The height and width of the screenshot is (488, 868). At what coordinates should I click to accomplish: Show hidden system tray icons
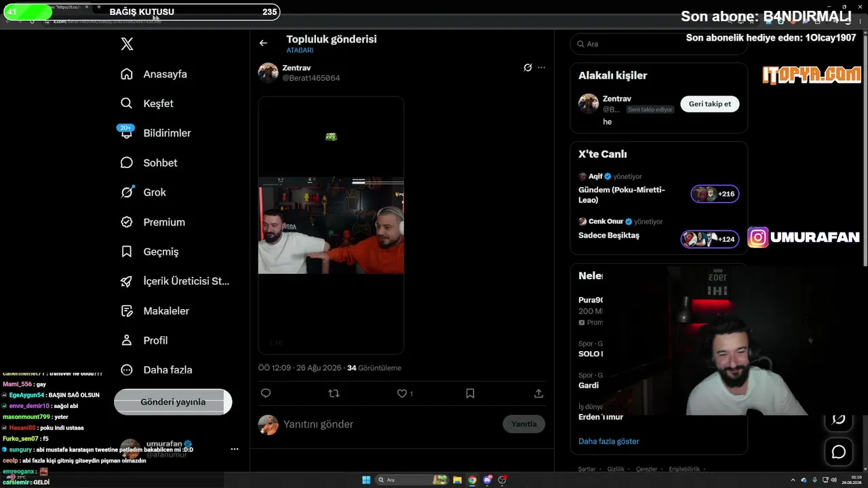[794, 480]
